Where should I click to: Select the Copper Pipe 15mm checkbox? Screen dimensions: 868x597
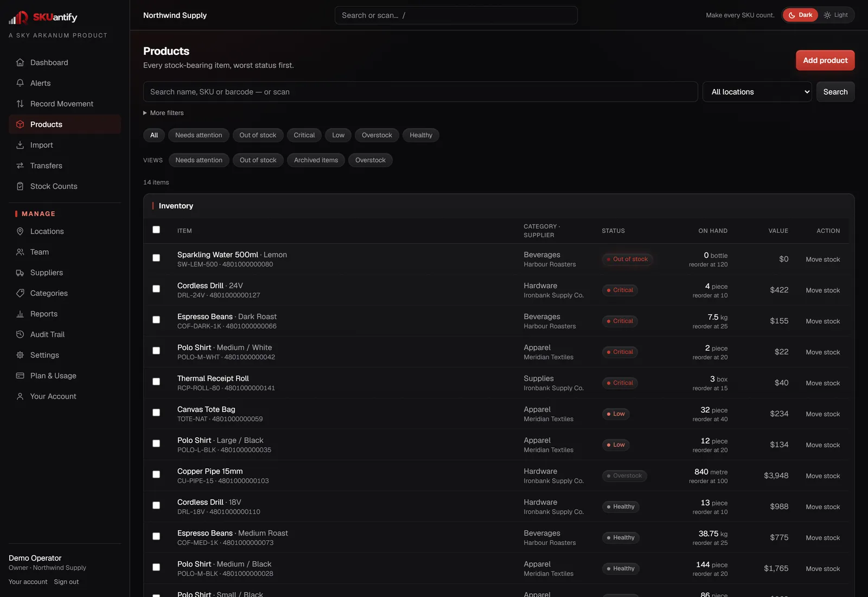point(156,474)
